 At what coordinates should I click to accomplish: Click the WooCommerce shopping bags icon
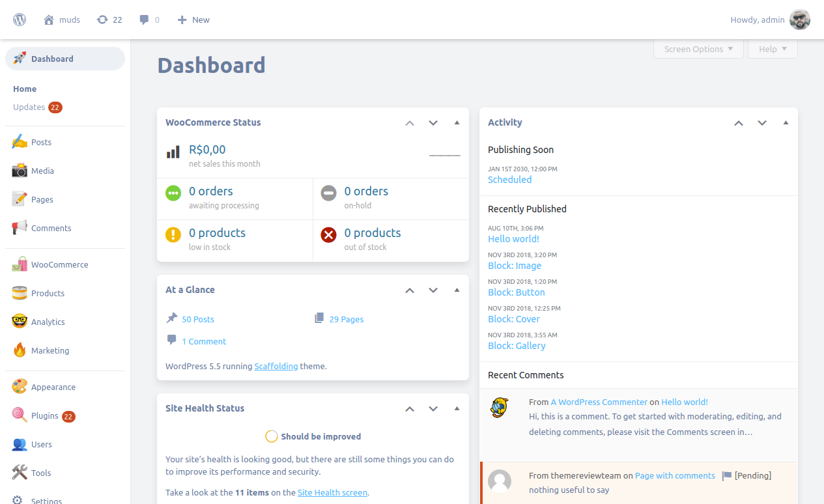click(20, 264)
